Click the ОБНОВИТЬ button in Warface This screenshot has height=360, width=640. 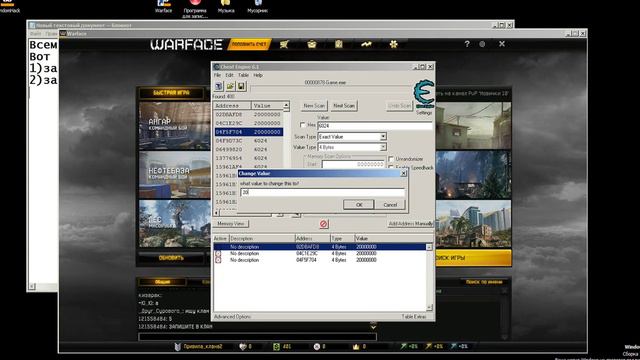(x=171, y=258)
